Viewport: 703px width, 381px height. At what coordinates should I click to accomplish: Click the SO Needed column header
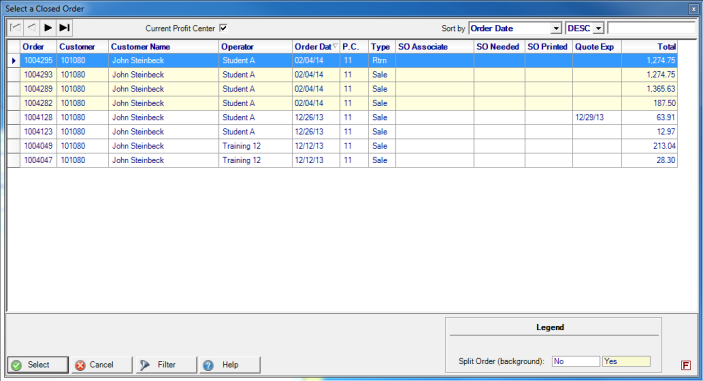point(499,47)
